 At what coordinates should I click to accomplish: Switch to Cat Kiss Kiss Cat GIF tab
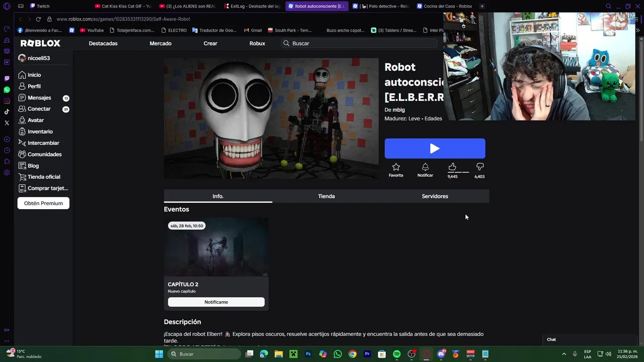(x=123, y=6)
